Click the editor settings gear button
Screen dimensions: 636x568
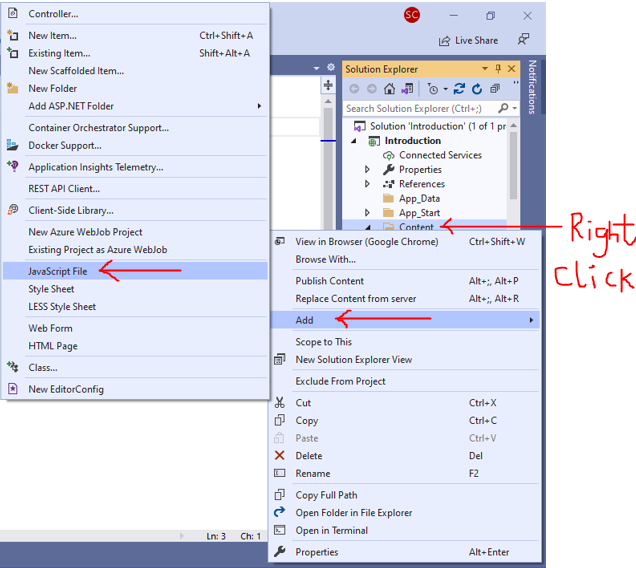331,67
